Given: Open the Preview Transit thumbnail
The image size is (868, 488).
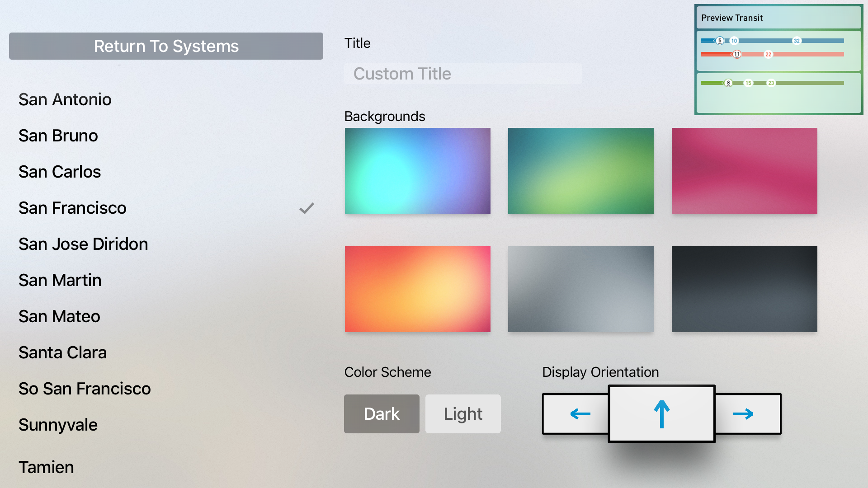Looking at the screenshot, I should [x=779, y=60].
